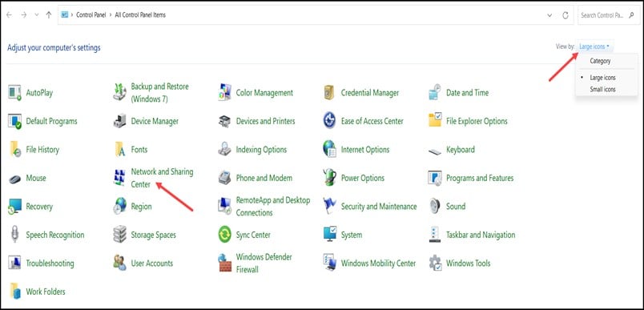Select Category in View by menu
Viewport: 644px width, 310px height.
tap(600, 61)
